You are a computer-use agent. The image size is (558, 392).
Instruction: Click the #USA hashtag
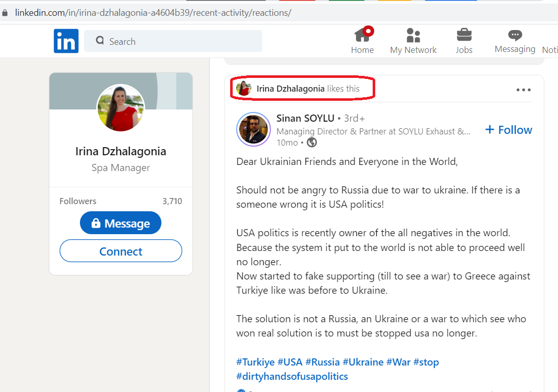pyautogui.click(x=290, y=362)
